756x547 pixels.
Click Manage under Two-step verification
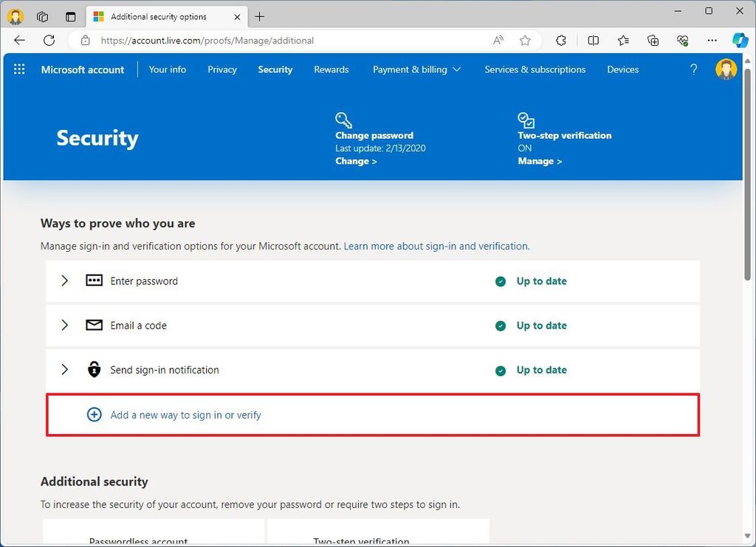pyautogui.click(x=537, y=160)
